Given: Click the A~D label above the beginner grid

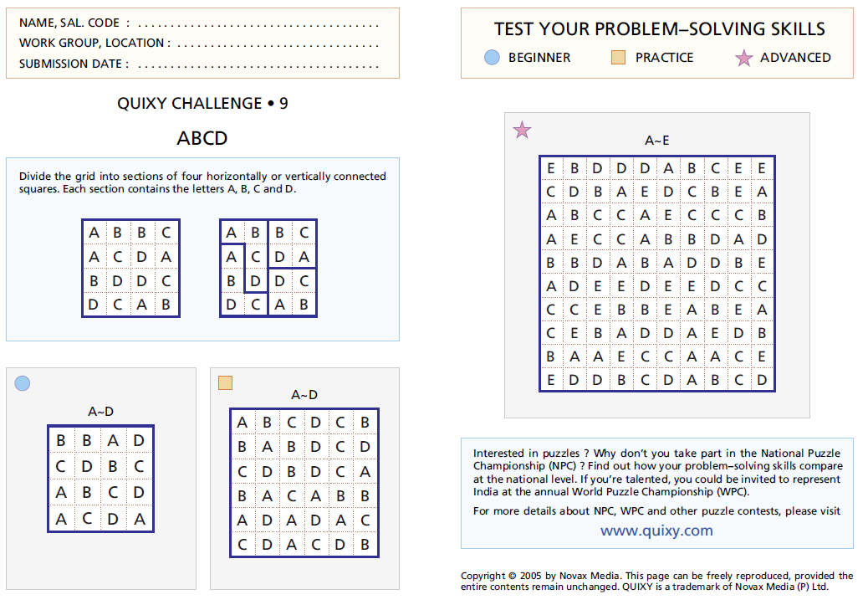Looking at the screenshot, I should (100, 412).
